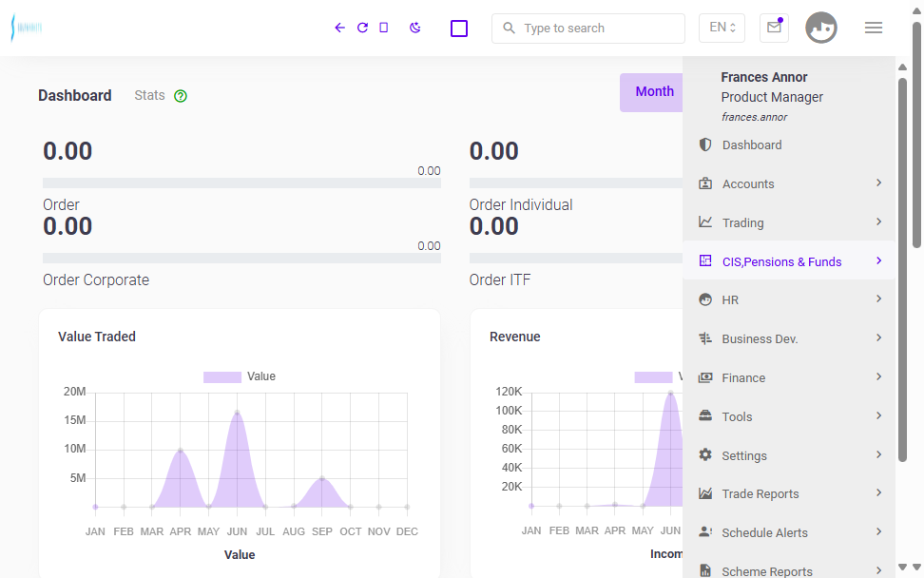This screenshot has width=924, height=578.
Task: Click the Stats label
Action: (149, 95)
